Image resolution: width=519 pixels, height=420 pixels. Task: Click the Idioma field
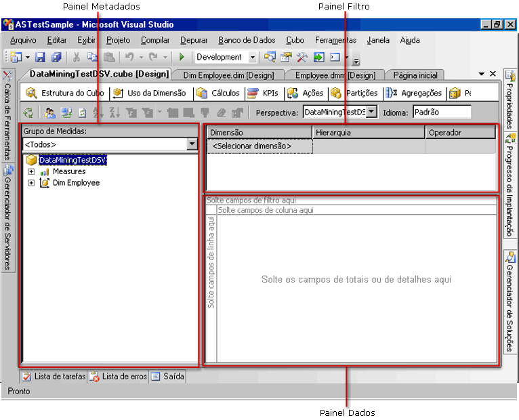441,112
